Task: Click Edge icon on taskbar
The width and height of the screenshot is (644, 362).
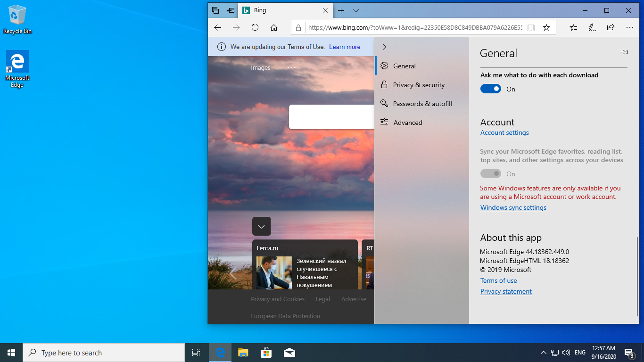Action: [220, 353]
